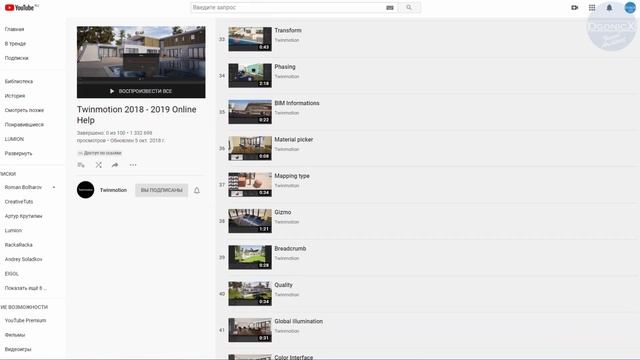Open the notifications bell in header
The height and width of the screenshot is (360, 640).
click(609, 7)
